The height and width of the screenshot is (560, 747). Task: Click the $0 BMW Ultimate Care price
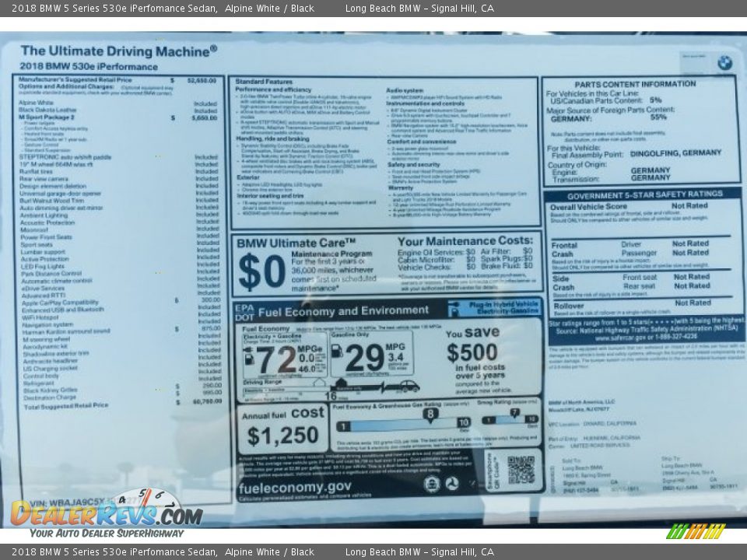click(261, 272)
